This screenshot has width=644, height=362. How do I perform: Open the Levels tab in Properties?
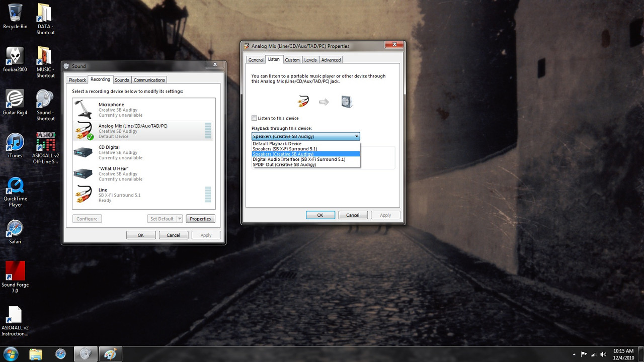coord(310,60)
